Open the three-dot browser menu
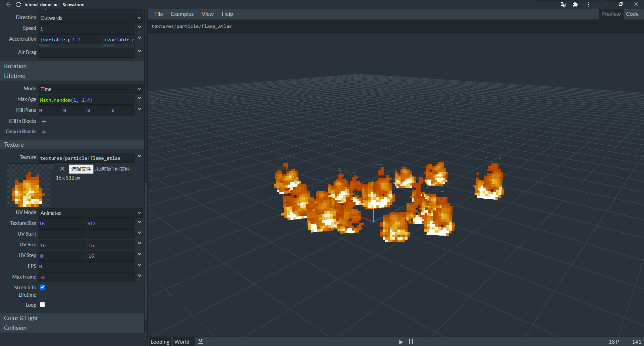 (x=589, y=4)
